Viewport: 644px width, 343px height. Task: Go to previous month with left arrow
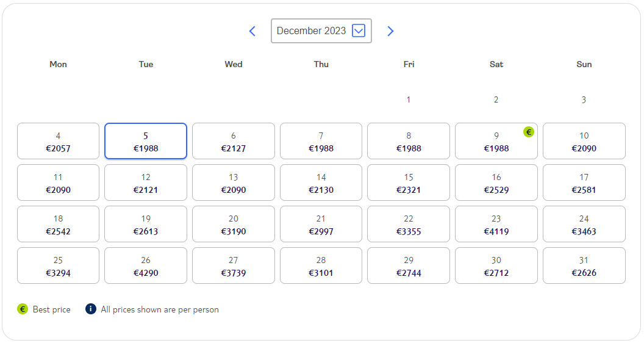pos(252,31)
